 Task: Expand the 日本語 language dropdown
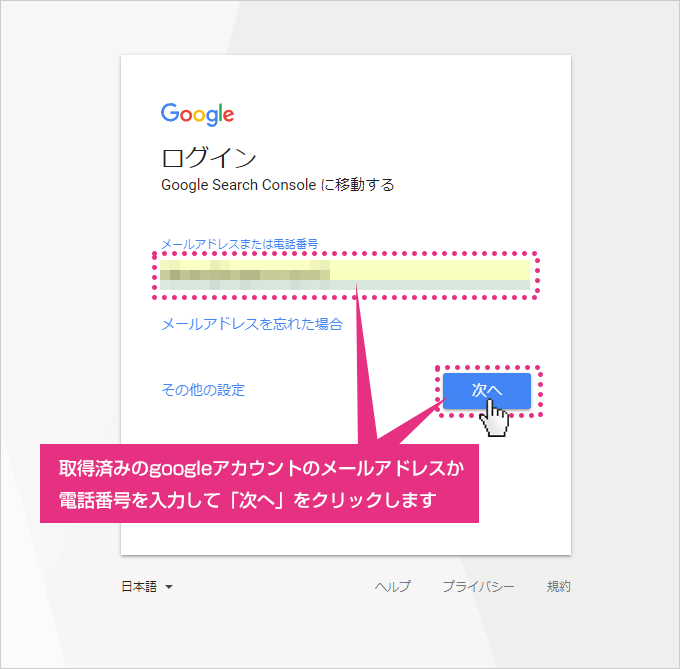pyautogui.click(x=147, y=587)
